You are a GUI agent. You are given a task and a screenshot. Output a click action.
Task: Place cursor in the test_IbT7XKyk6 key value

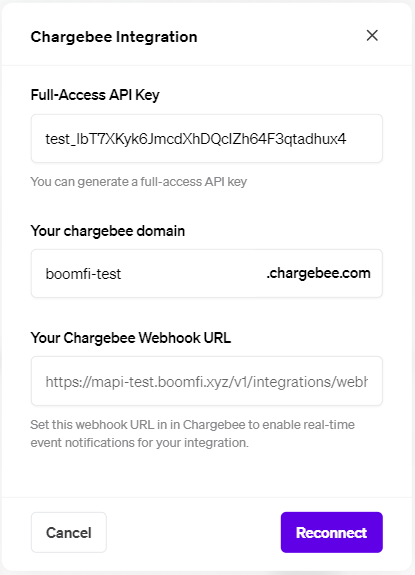(195, 139)
